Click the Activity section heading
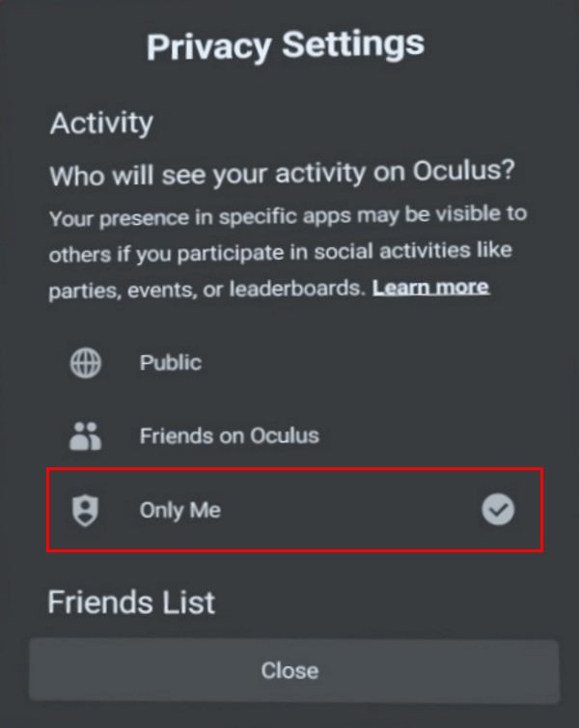579x728 pixels. 101,124
